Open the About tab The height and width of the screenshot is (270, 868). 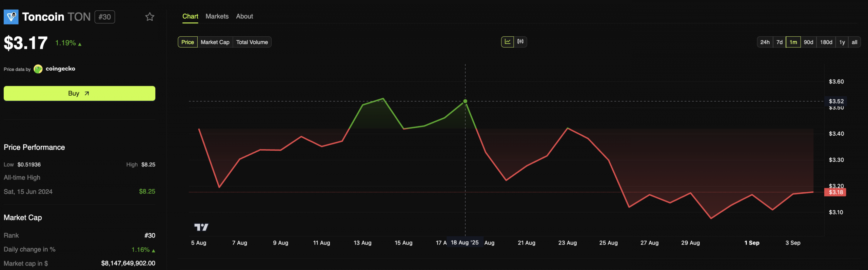click(x=244, y=16)
